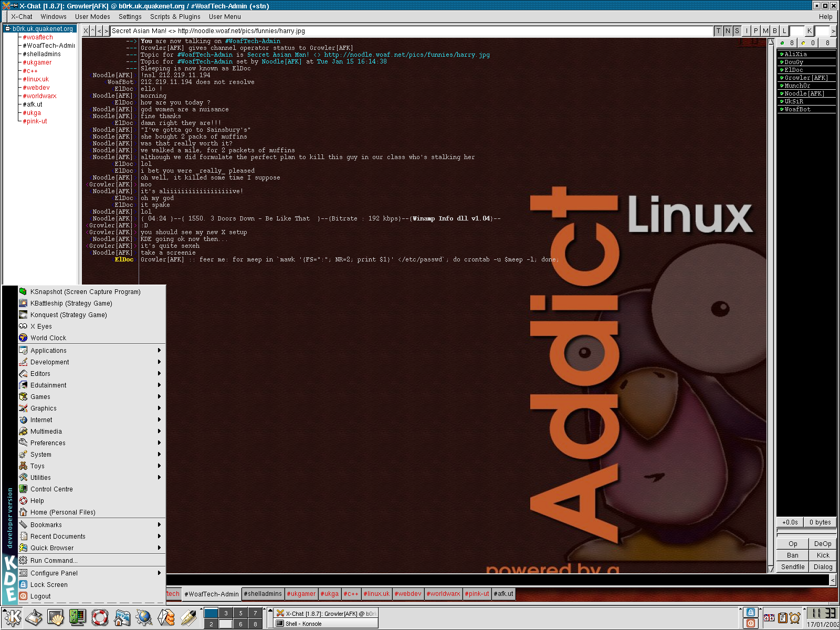Open the Help lifebuoy panel icon
The image size is (840, 630).
coord(100,617)
